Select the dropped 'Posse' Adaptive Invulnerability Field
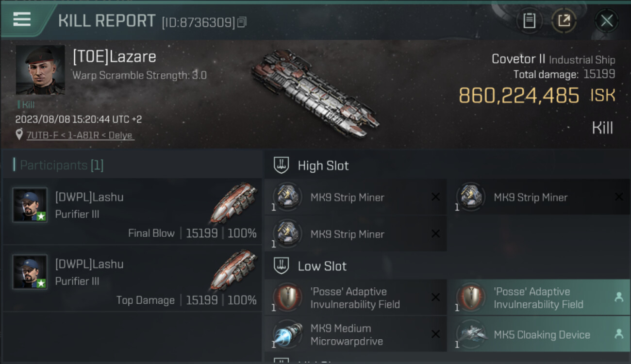Viewport: 631px width, 364px height. coord(539,298)
